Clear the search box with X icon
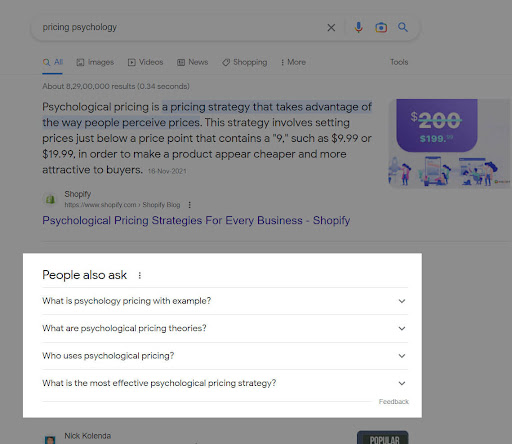 (331, 28)
